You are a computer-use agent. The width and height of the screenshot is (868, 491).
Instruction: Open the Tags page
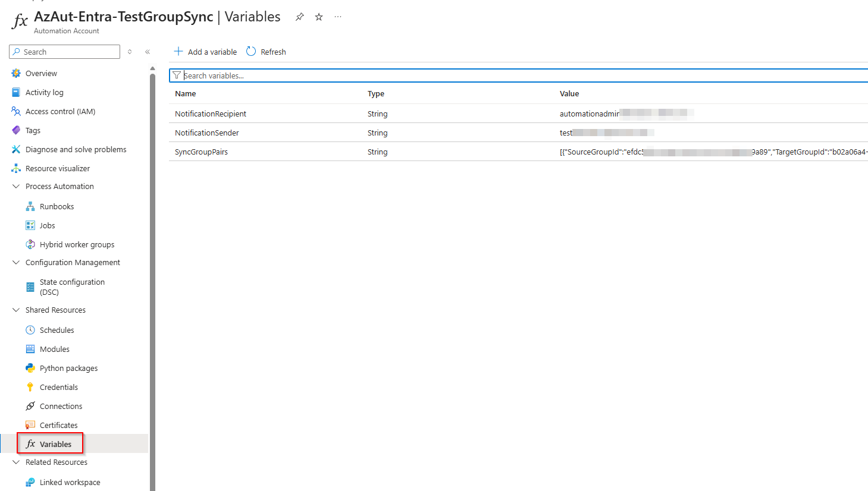click(x=33, y=130)
